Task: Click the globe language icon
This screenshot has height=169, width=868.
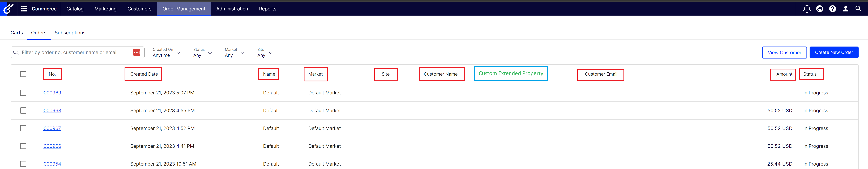Action: coord(819,9)
